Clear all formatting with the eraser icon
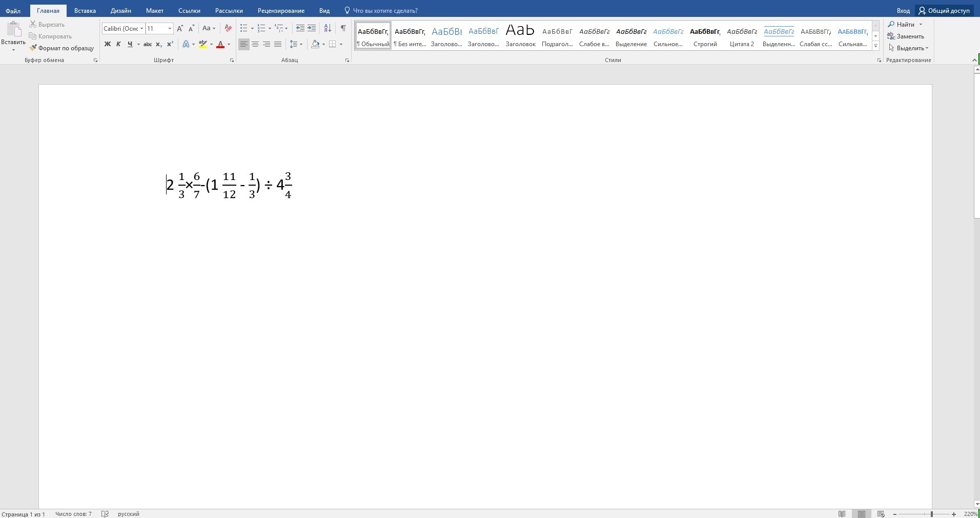980x518 pixels. 228,28
